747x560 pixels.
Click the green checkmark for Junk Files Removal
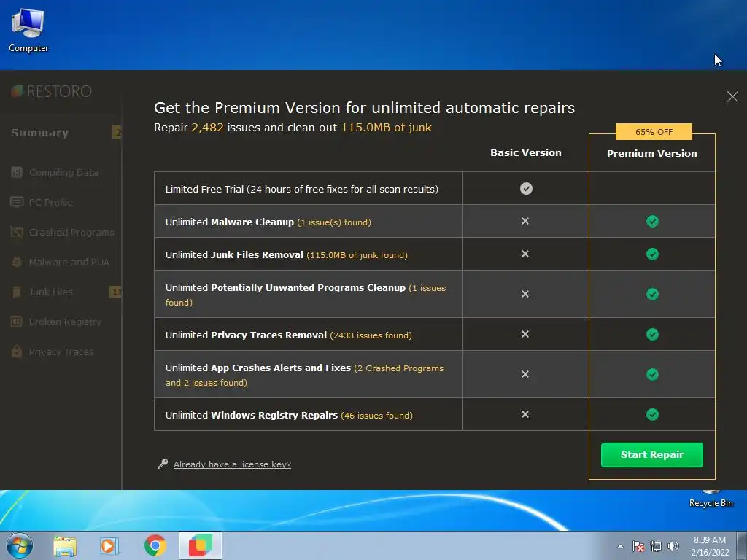click(652, 254)
